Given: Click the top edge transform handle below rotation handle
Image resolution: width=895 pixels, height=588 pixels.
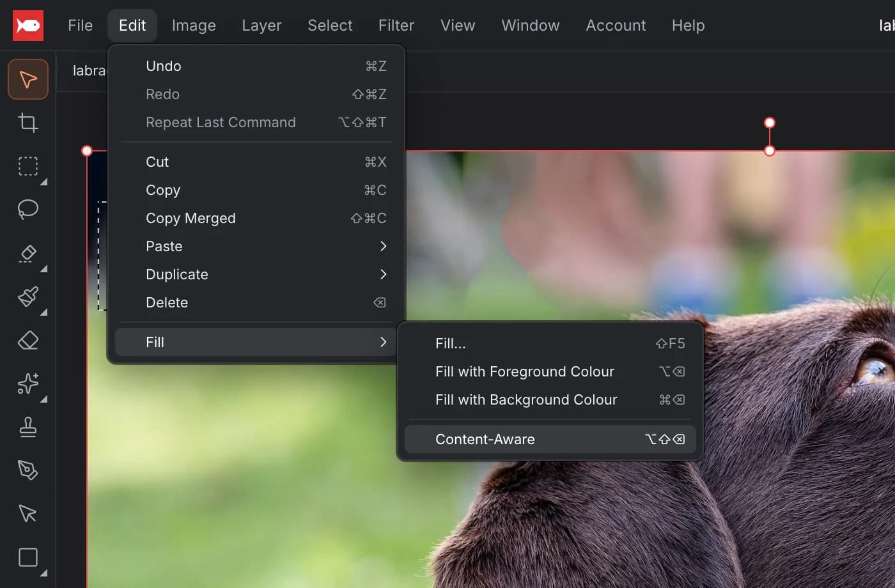Looking at the screenshot, I should point(770,151).
